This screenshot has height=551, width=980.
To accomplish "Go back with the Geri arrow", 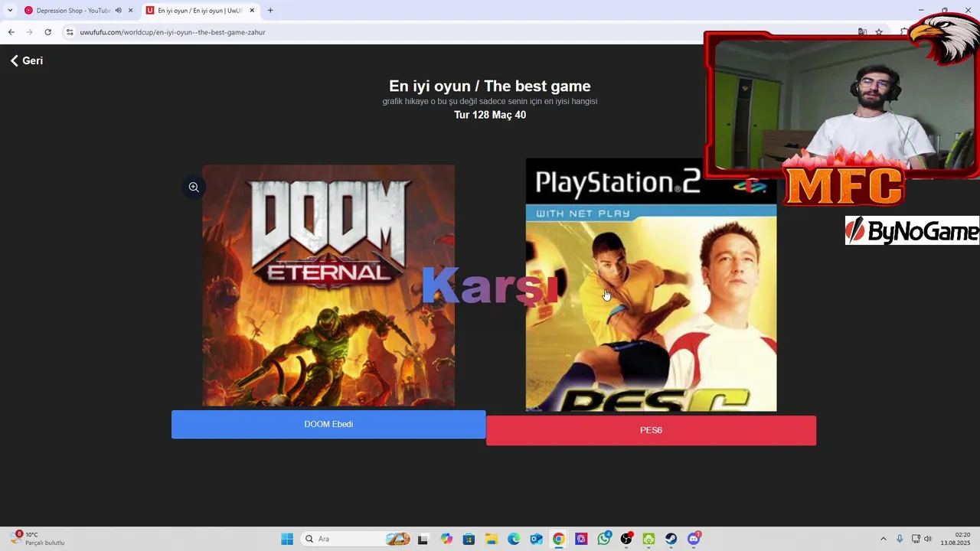I will pos(26,60).
